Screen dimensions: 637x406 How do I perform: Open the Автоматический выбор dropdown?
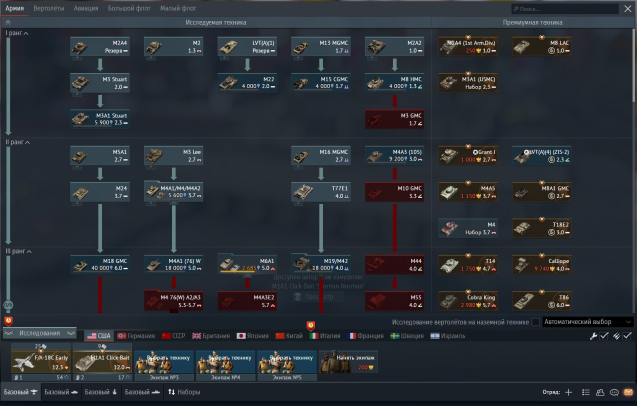588,321
